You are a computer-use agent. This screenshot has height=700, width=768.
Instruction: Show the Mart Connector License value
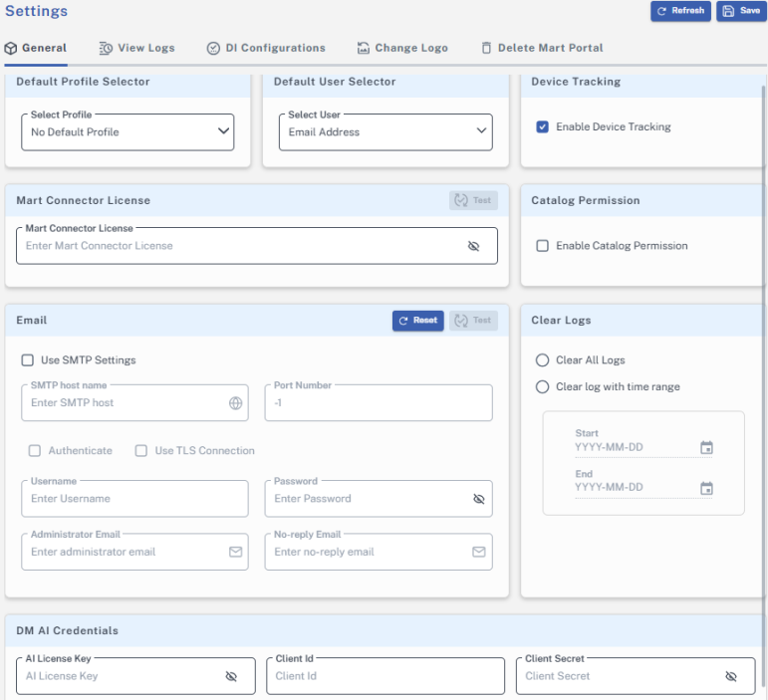[x=473, y=246]
